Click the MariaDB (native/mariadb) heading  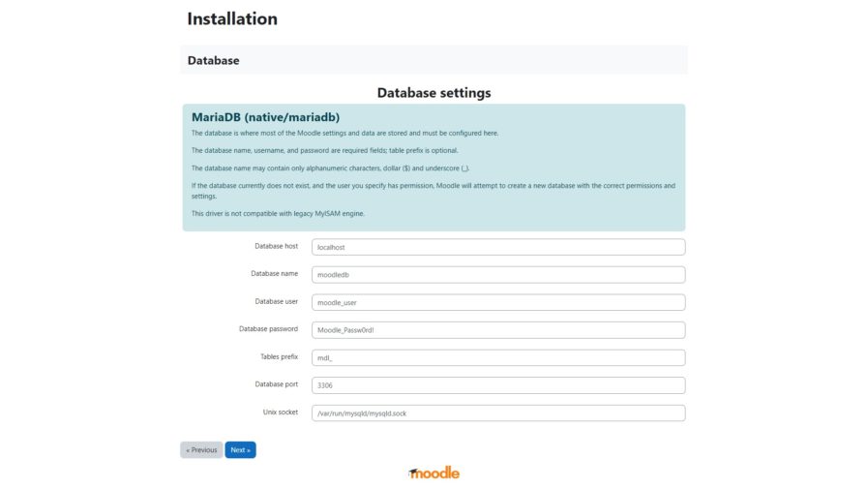click(265, 117)
